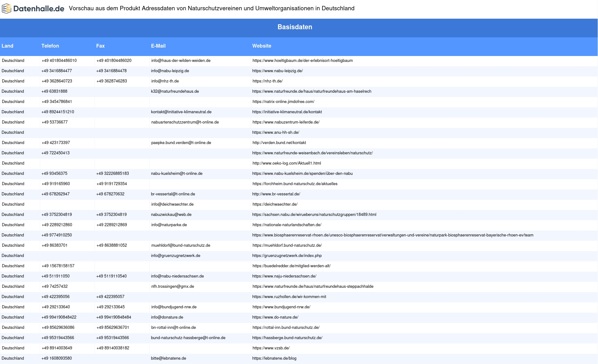Screen dimensions: 598x364
Task: Select email info@gruenzugnetzwerk.de
Action: pyautogui.click(x=176, y=256)
